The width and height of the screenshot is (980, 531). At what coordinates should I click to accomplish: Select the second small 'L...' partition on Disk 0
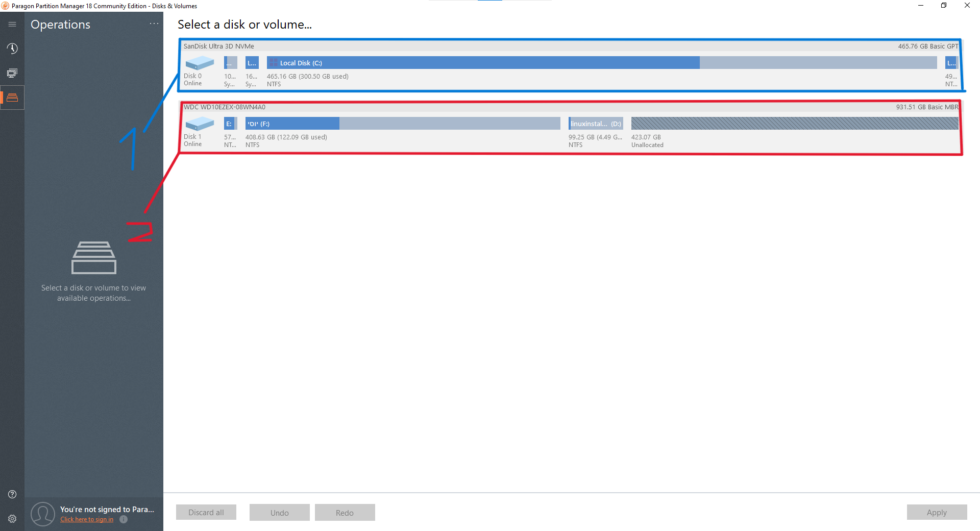coord(252,63)
